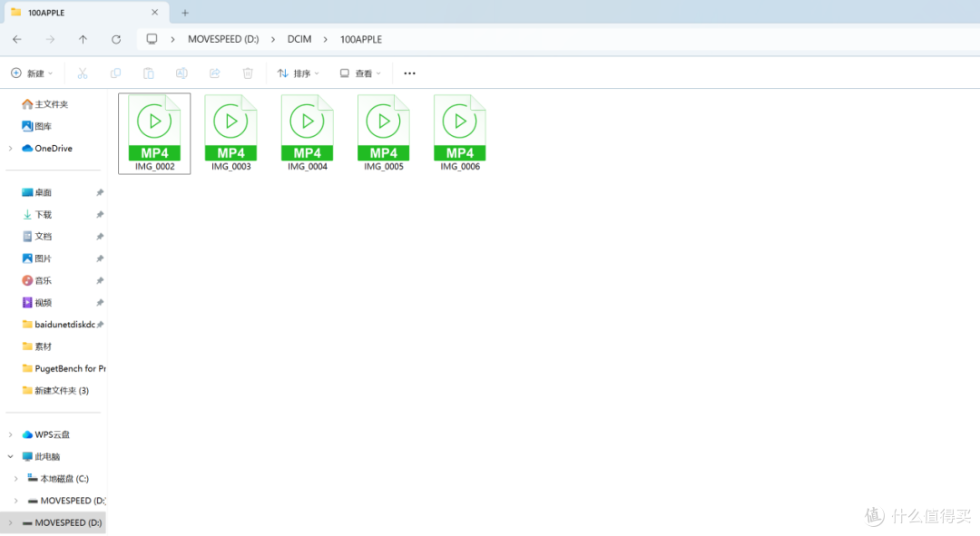Click the This PC monitor icon in address bar
Screen dimensions: 980x536
152,39
